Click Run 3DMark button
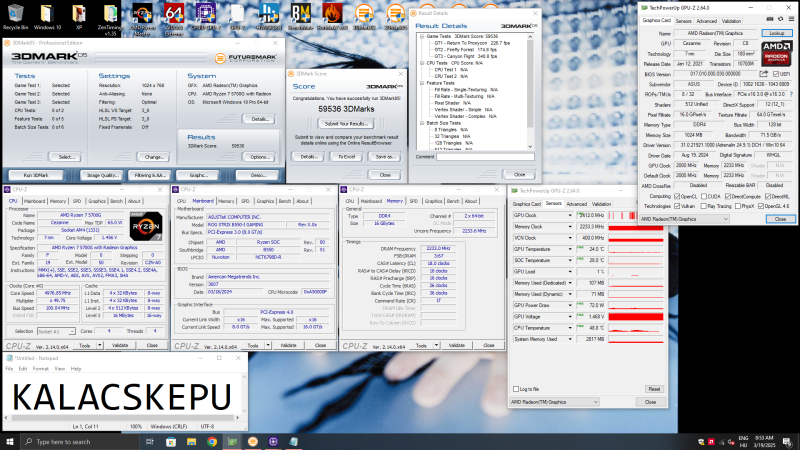800x450 pixels. pos(36,175)
